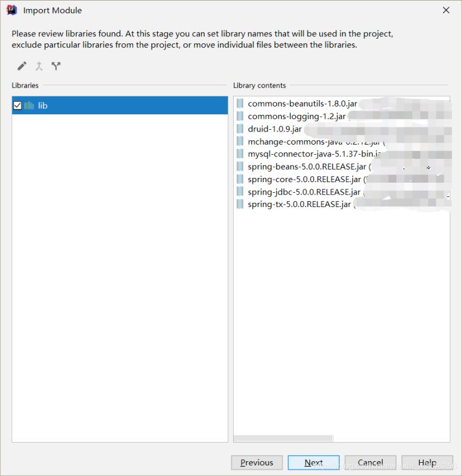The width and height of the screenshot is (462, 476).
Task: Click the split library toolbar icon
Action: [x=56, y=66]
